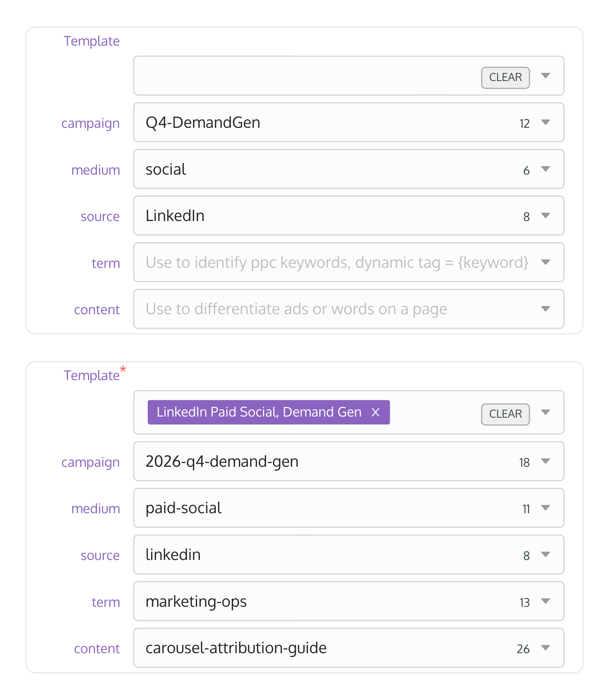609x700 pixels.
Task: Open the LinkedIn source dropdown arrow
Action: pyautogui.click(x=545, y=216)
